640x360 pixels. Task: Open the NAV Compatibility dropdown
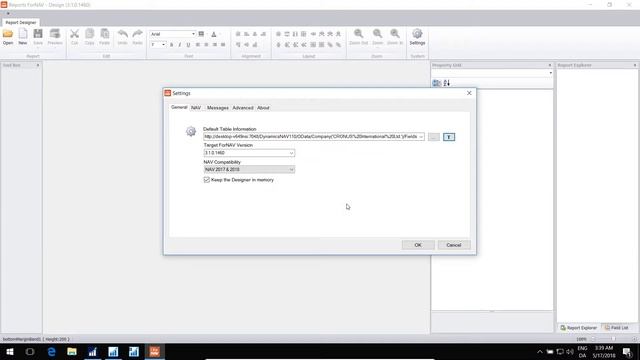point(291,169)
